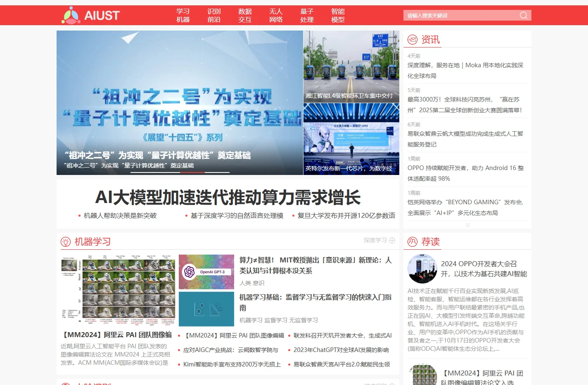
Task: Open link 机器人帮助决策是新突破
Action: click(x=120, y=215)
